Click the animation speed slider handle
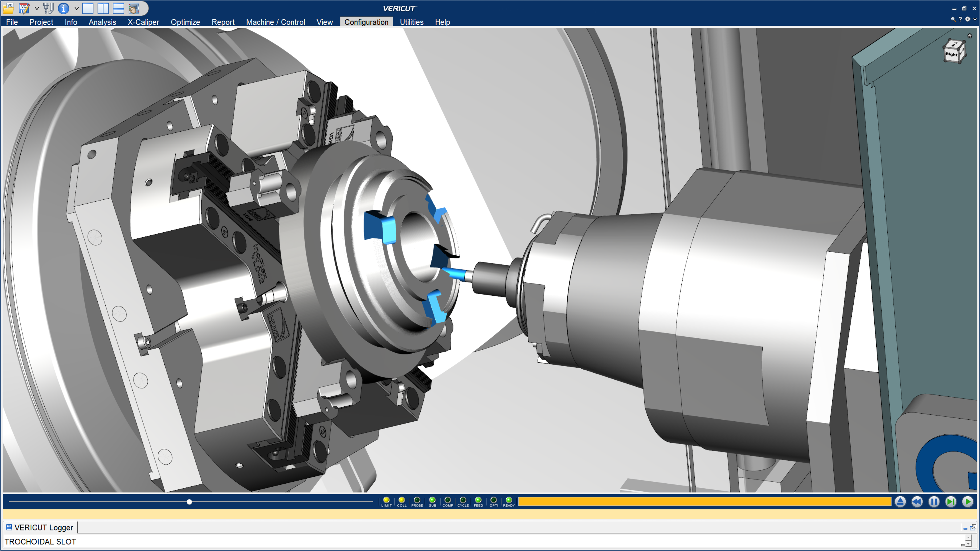Viewport: 980px width, 551px height. pos(189,502)
